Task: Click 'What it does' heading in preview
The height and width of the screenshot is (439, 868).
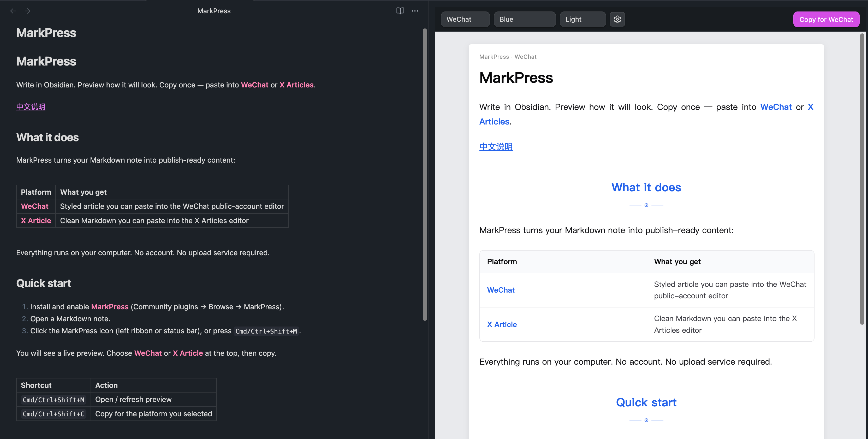Action: pyautogui.click(x=646, y=187)
